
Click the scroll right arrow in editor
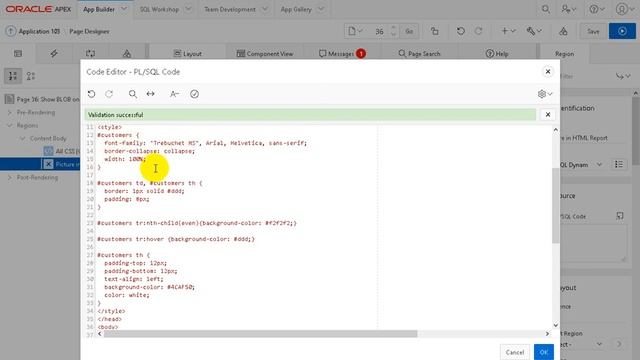tap(547, 334)
